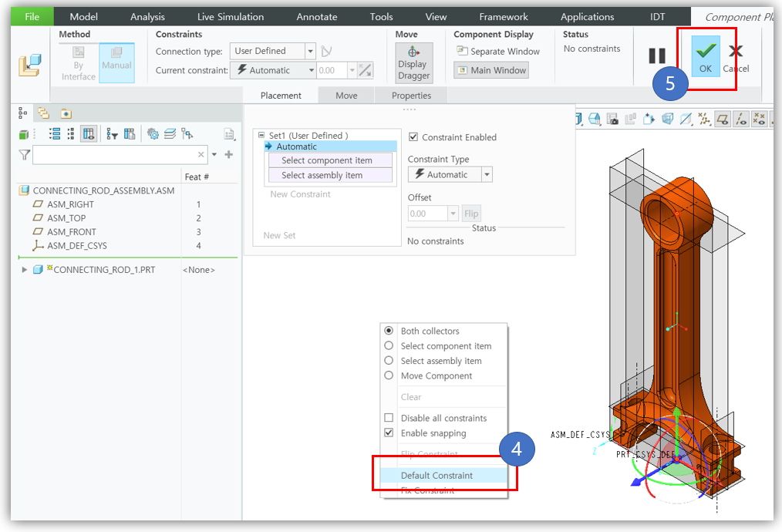Click the 'Select component item' collector
This screenshot has width=782, height=532.
click(330, 160)
